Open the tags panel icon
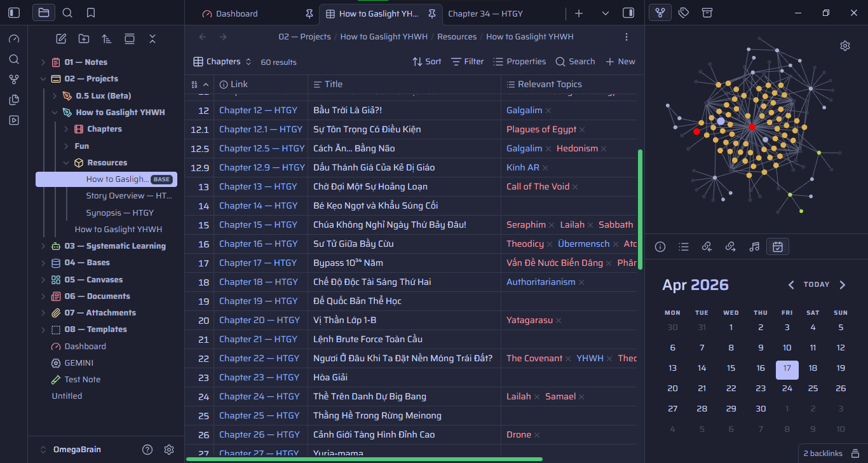This screenshot has width=868, height=463. click(x=684, y=13)
